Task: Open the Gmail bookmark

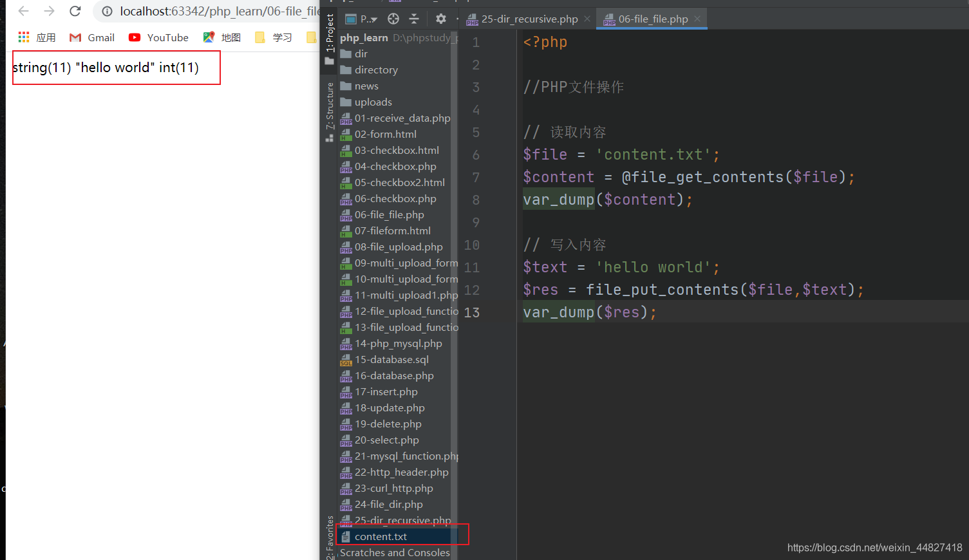Action: pyautogui.click(x=92, y=37)
